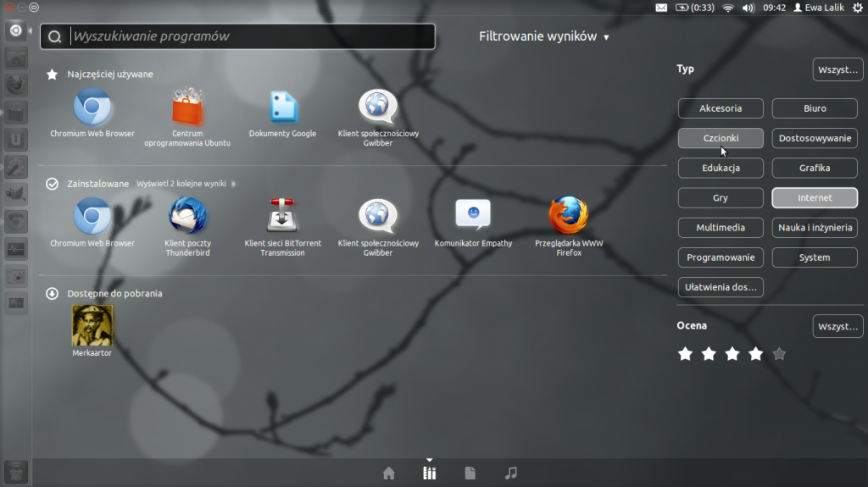Open the battery indicator (0:33)
This screenshot has width=868, height=487.
click(x=694, y=8)
